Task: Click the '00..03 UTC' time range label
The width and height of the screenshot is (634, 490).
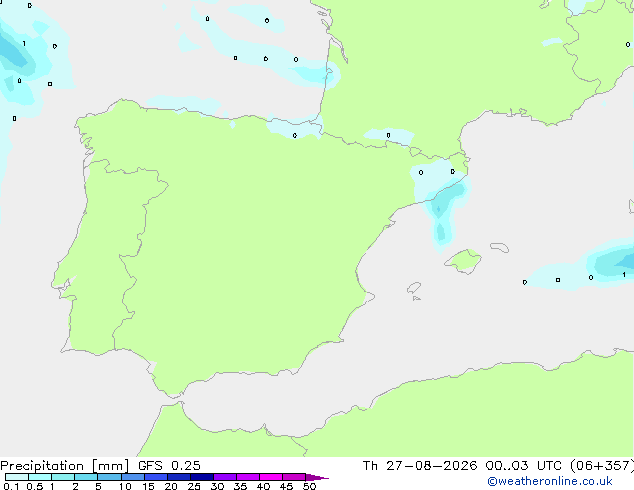Action: tap(524, 466)
